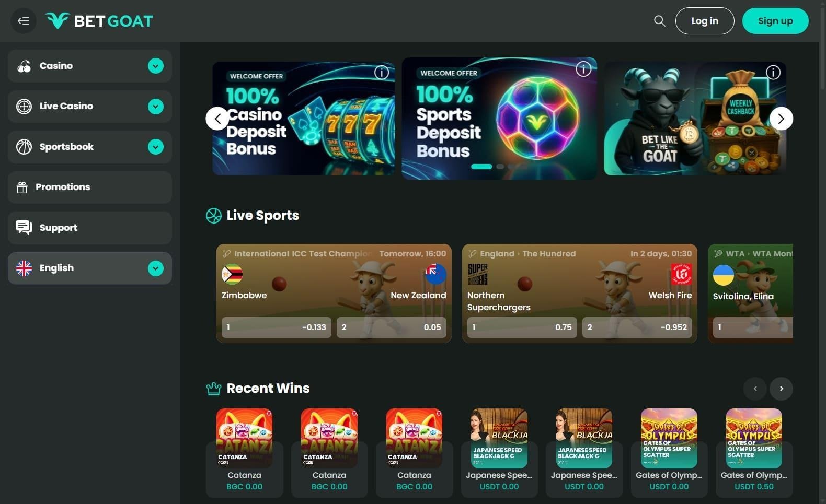Collapse sidebar with the hamburger arrow icon
Image resolution: width=826 pixels, height=504 pixels.
click(24, 21)
